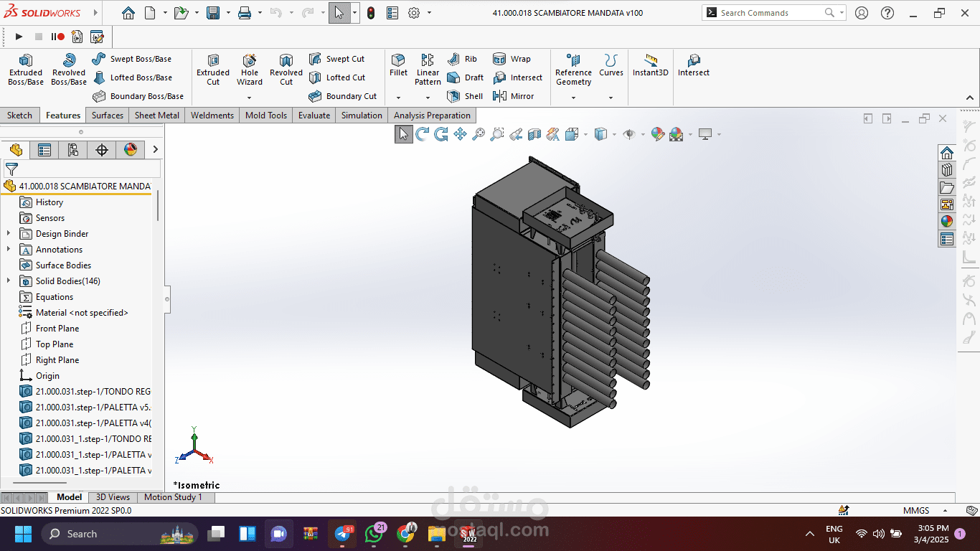Image resolution: width=980 pixels, height=551 pixels.
Task: Open the ConfigurationManager tab icon
Action: coord(72,149)
